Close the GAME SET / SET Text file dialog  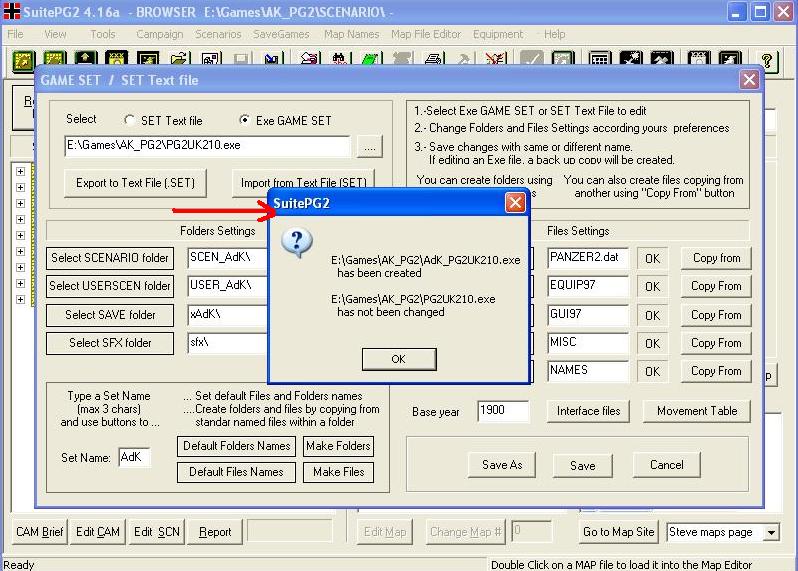click(x=749, y=80)
